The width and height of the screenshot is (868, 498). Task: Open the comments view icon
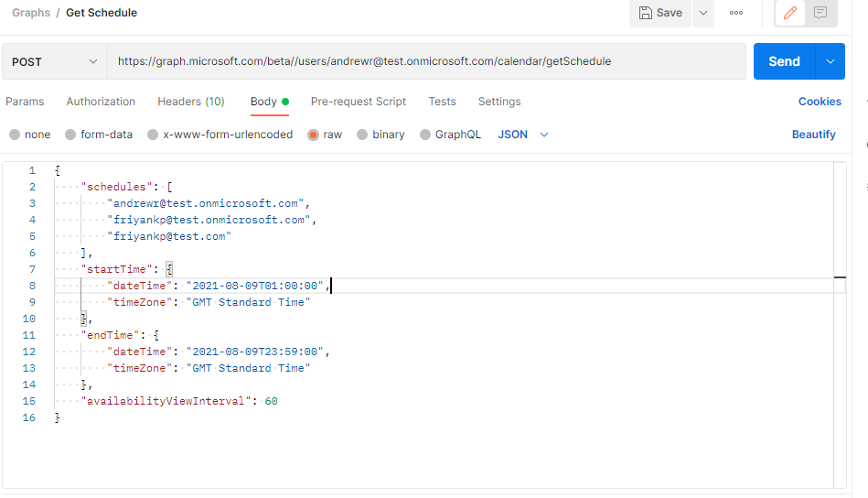tap(820, 13)
